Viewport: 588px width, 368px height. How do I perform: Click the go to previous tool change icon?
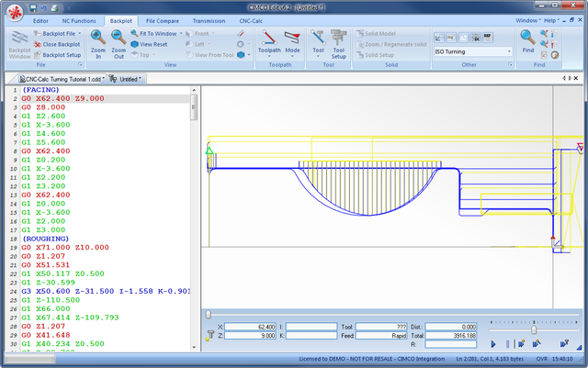tap(555, 44)
